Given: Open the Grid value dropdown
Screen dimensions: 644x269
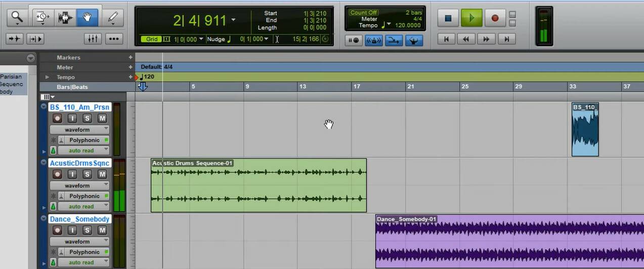Looking at the screenshot, I should tap(201, 40).
